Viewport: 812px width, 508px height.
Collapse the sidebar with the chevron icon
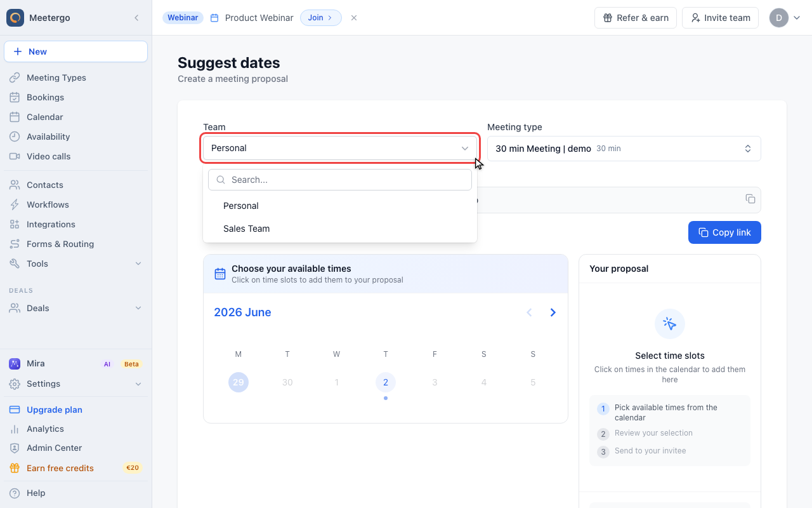tap(136, 18)
